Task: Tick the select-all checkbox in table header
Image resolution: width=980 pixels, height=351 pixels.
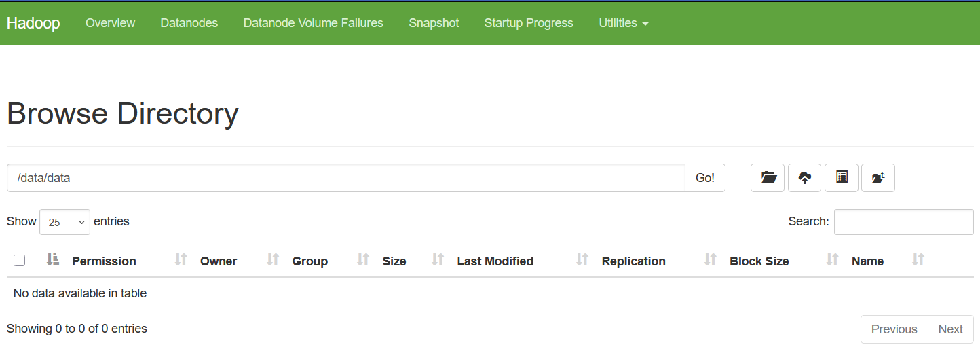Action: coord(20,261)
